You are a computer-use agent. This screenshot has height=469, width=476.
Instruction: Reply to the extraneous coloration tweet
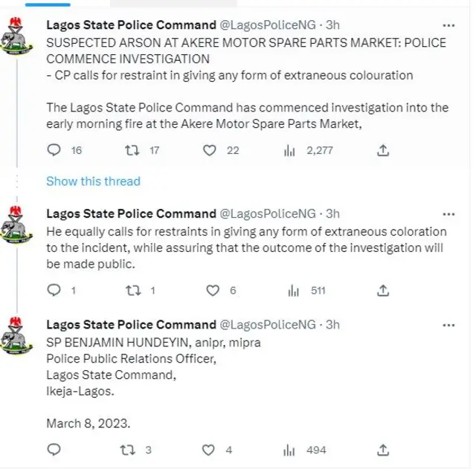[x=54, y=291]
